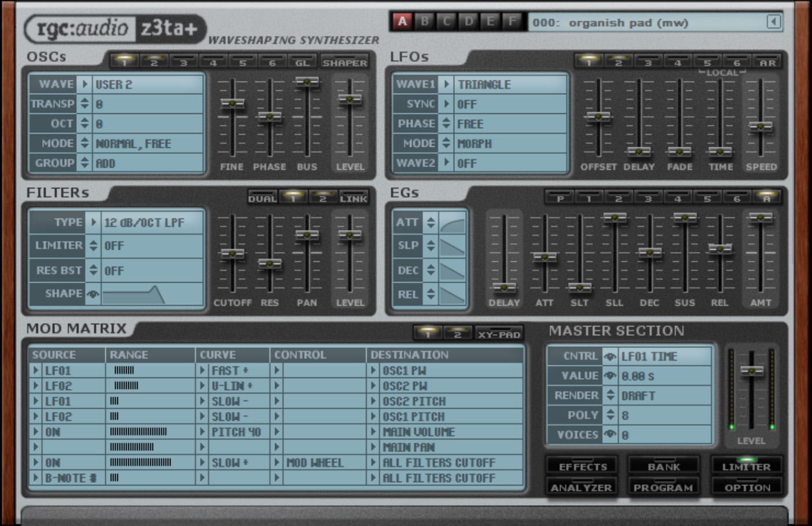Select preset bank B
This screenshot has width=812, height=526.
coord(425,22)
